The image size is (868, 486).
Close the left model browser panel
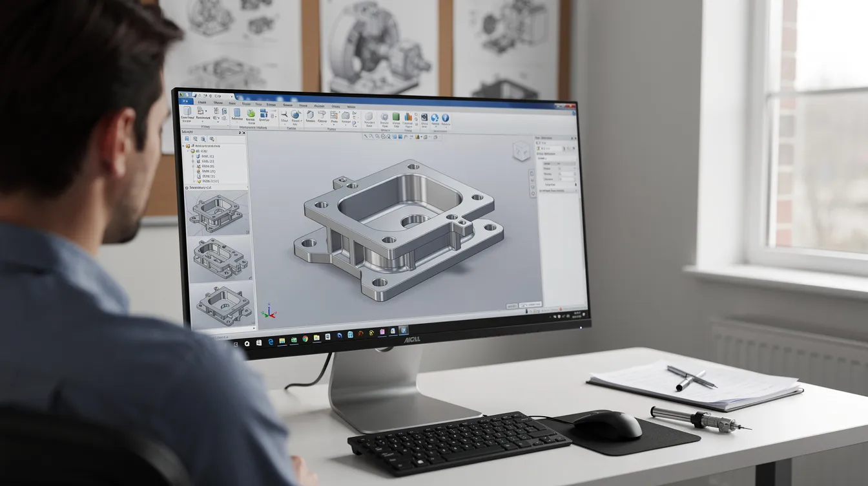tap(244, 132)
